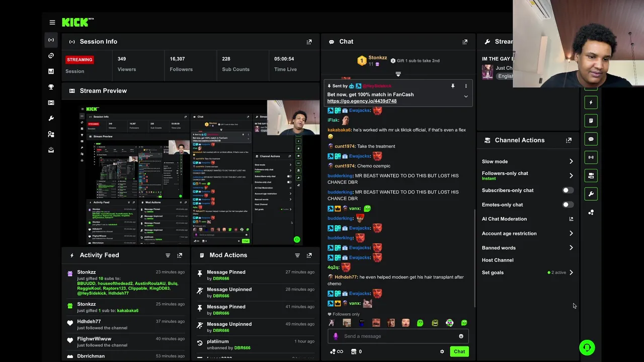The height and width of the screenshot is (362, 644).
Task: Click the shop icon below message box
Action: (x=354, y=352)
